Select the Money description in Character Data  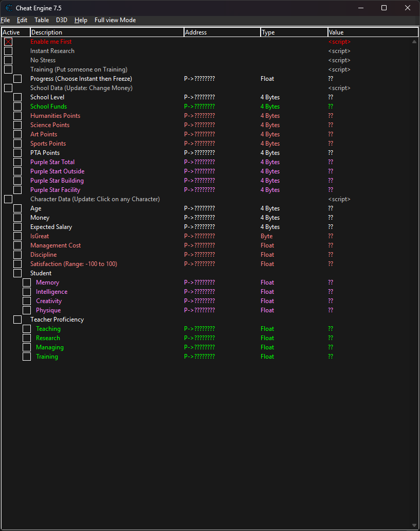(x=40, y=218)
